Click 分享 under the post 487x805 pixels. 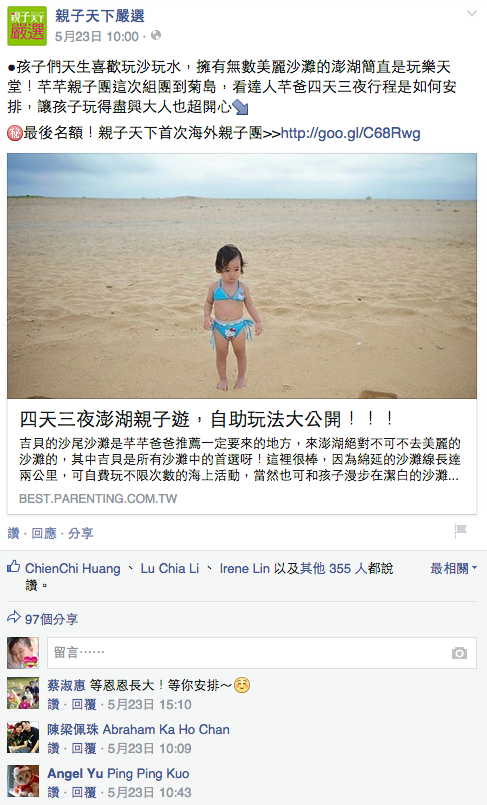[x=81, y=533]
